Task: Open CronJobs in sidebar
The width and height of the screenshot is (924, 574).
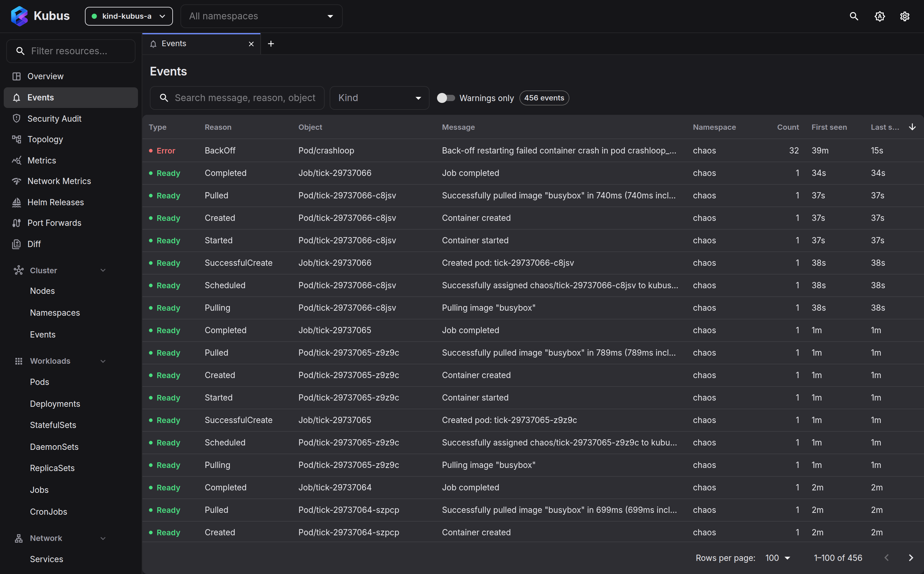Action: (48, 512)
